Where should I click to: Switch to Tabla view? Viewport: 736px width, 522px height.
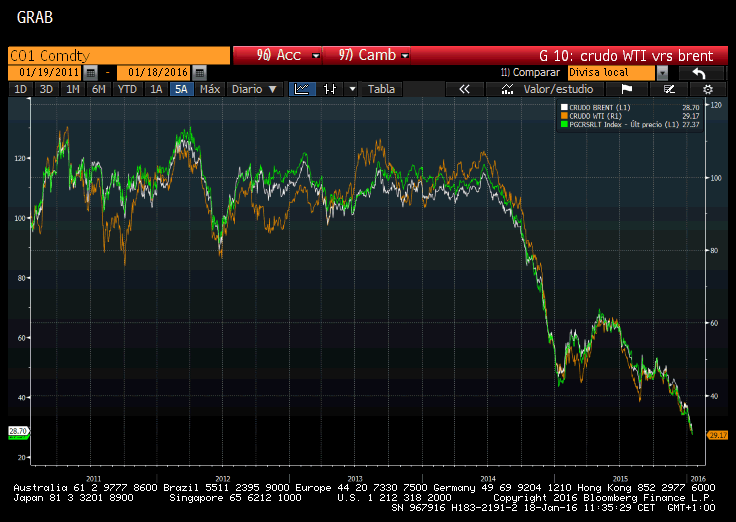click(x=381, y=89)
